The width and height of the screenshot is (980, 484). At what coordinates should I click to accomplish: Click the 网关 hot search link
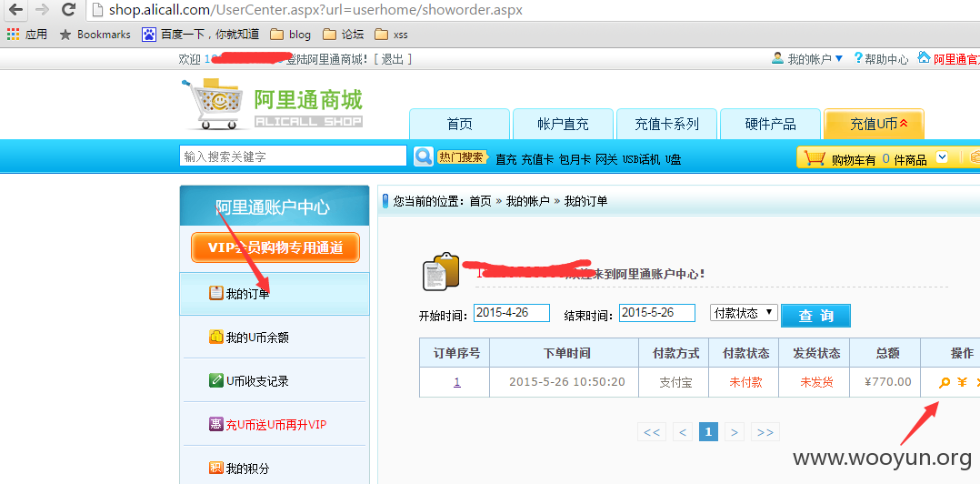pos(605,159)
